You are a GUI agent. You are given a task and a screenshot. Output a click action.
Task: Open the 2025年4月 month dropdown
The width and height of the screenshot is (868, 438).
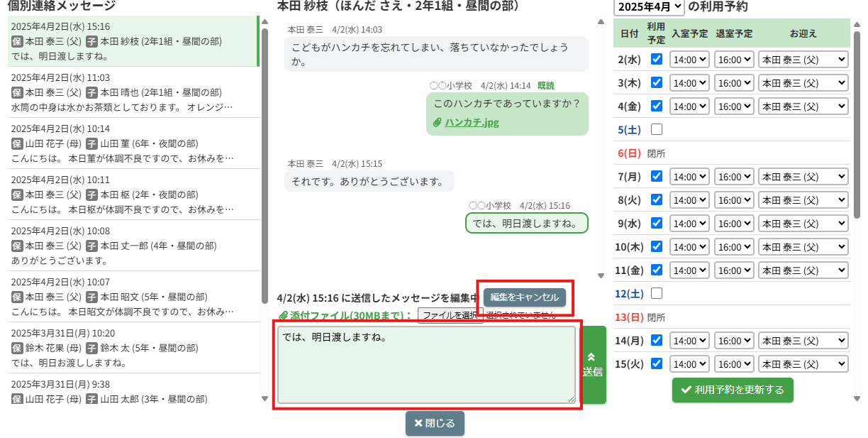click(x=649, y=7)
